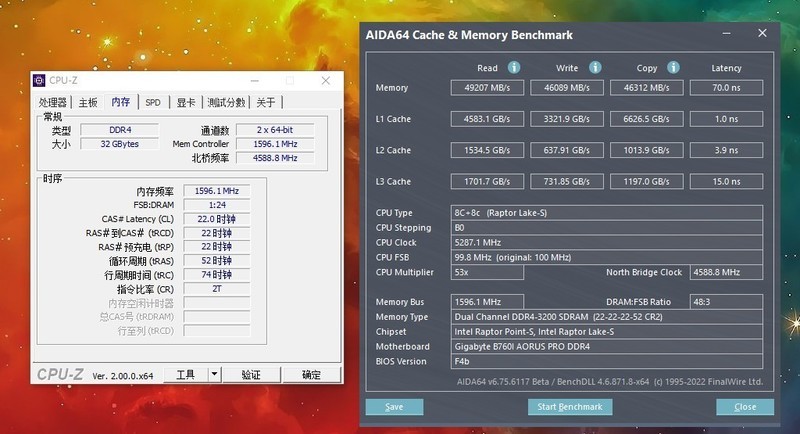Click the CPU FSB value 99.8 MHz
800x434 pixels.
point(607,257)
